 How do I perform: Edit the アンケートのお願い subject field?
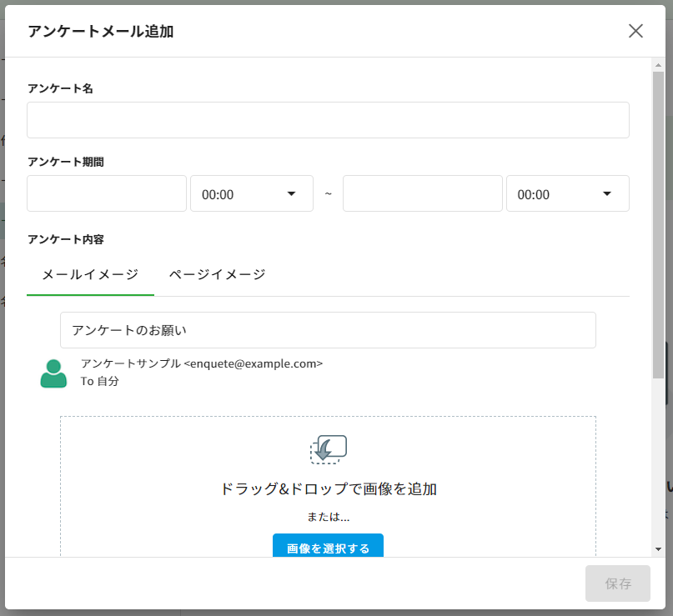click(x=328, y=330)
